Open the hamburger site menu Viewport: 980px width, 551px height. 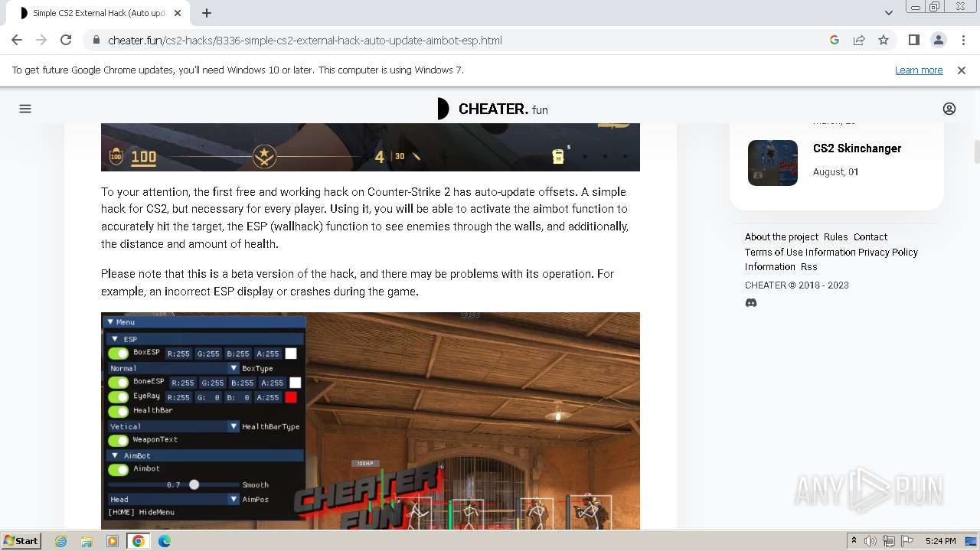coord(25,109)
